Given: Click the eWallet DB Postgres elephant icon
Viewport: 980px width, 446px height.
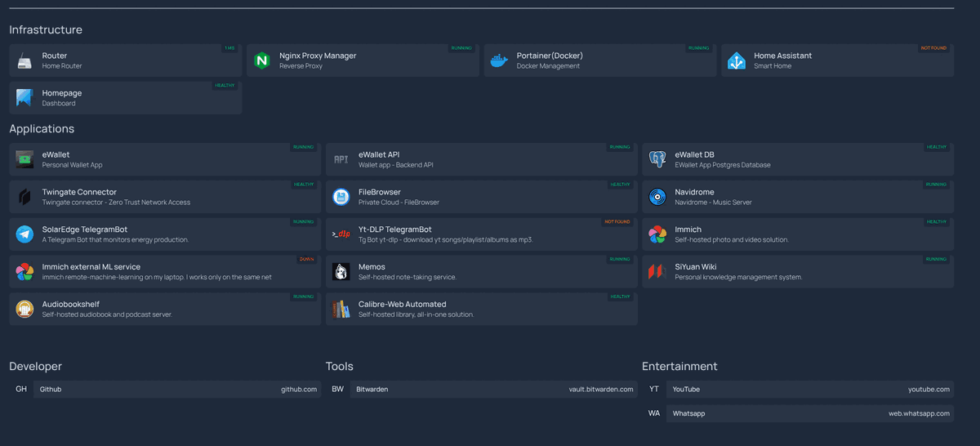Looking at the screenshot, I should coord(657,159).
